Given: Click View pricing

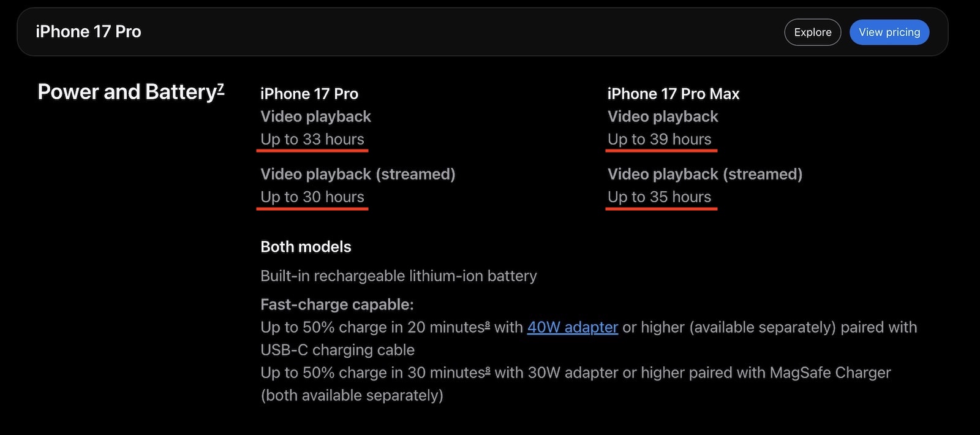Looking at the screenshot, I should (x=889, y=32).
